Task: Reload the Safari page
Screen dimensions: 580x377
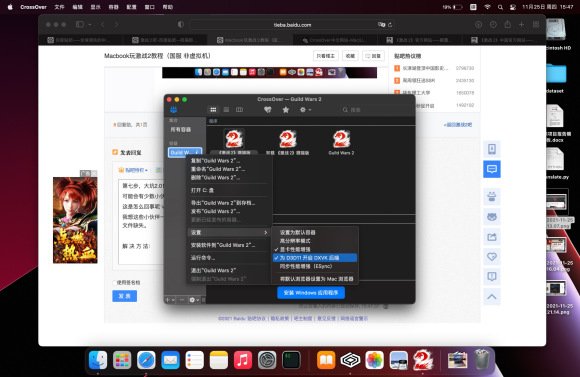Action: pos(390,25)
